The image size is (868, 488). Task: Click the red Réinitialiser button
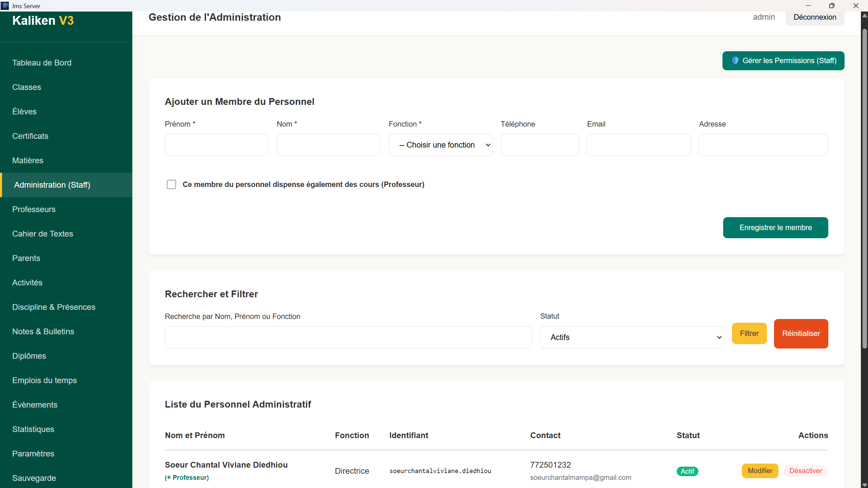point(801,334)
